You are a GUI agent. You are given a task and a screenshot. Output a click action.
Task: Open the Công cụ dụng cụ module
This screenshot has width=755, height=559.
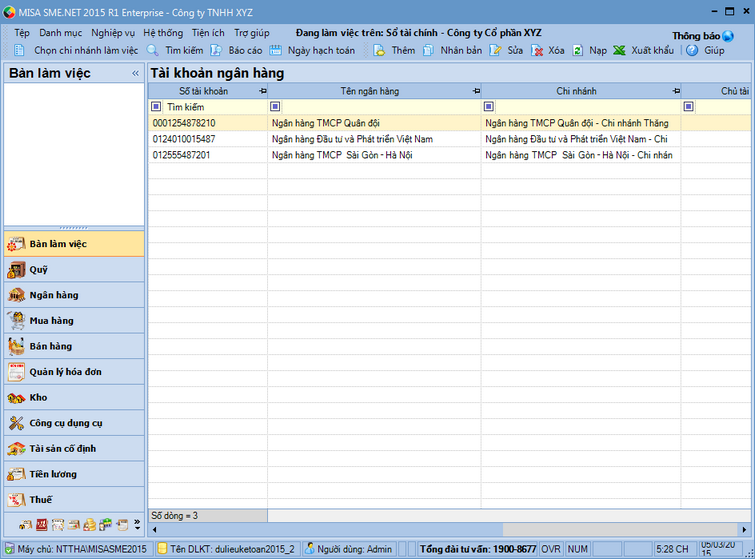(x=74, y=423)
